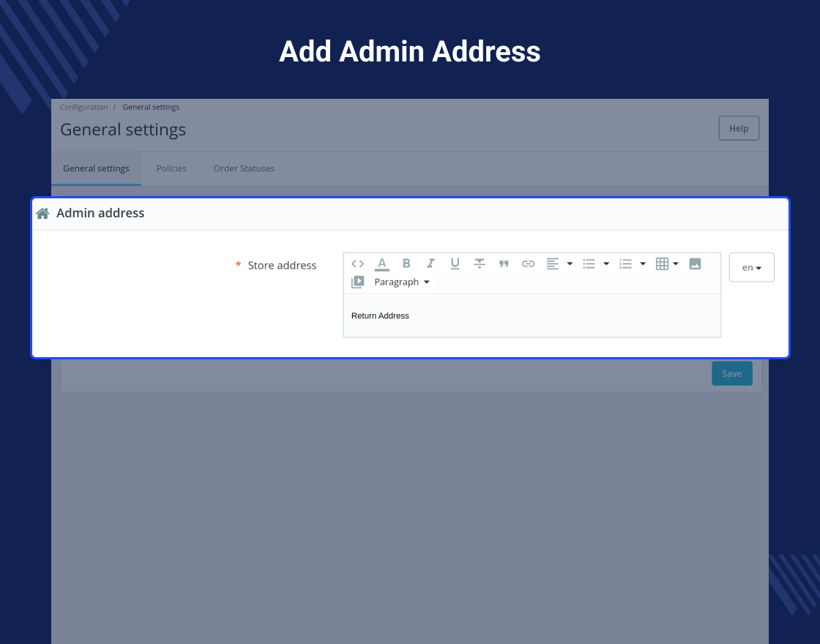Open the table insert dropdown
Viewport: 820px width, 644px height.
[x=667, y=264]
